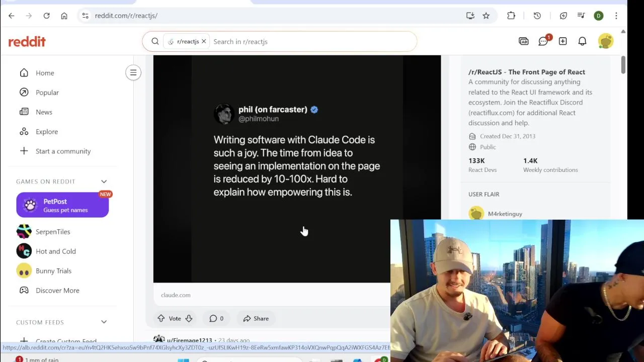Click the page vertical scrollbar
This screenshot has height=362, width=644.
click(x=623, y=65)
